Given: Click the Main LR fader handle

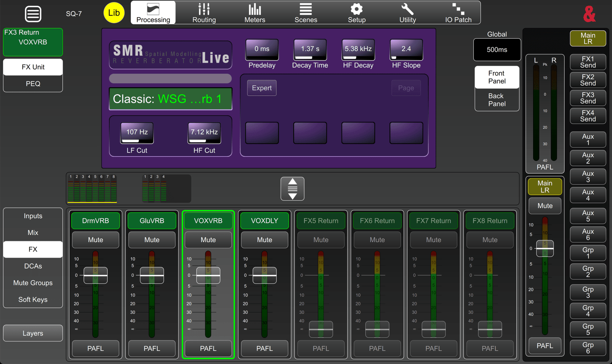Looking at the screenshot, I should tap(545, 248).
